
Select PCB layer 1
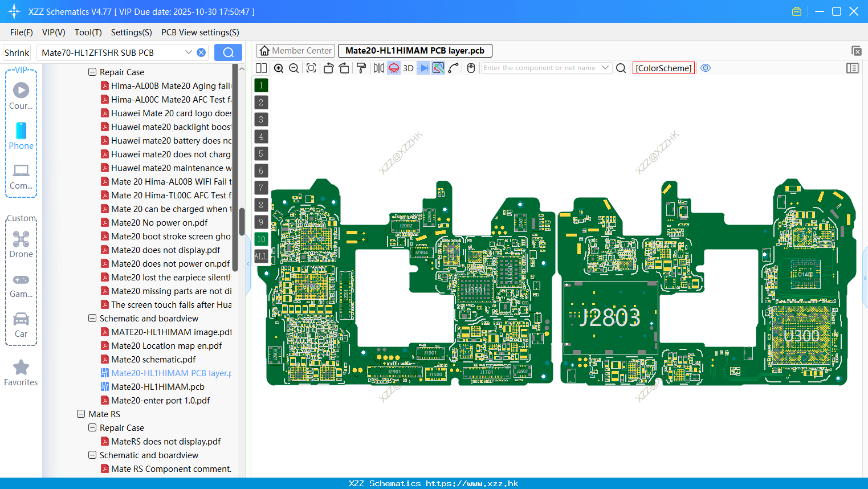coord(261,85)
